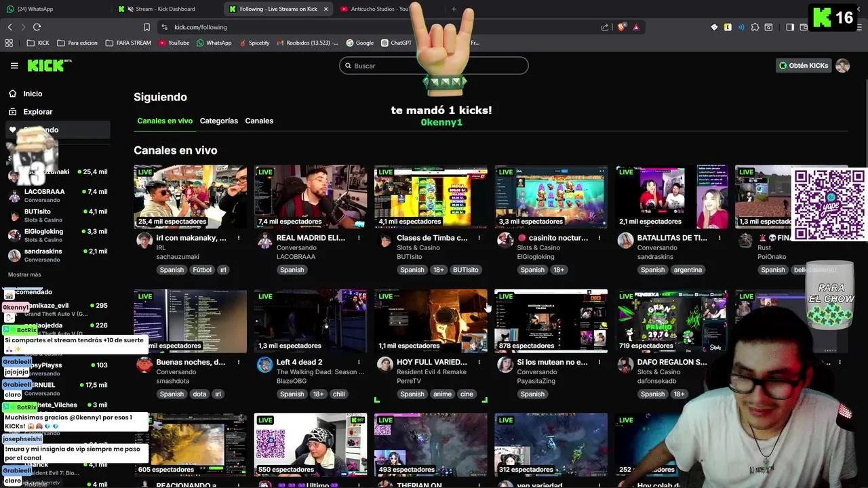This screenshot has width=868, height=488.
Task: Open ElGlogloking in sidebar following list
Action: click(58, 235)
